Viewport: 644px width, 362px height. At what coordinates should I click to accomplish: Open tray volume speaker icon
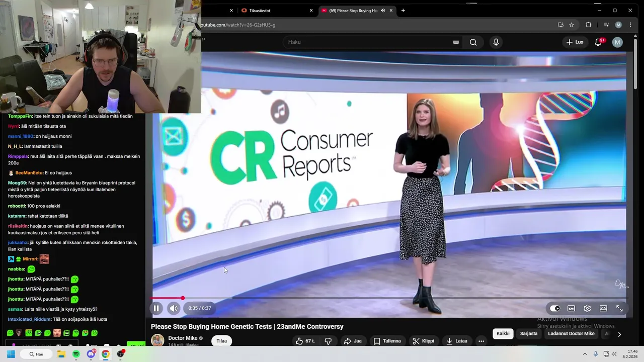(614, 354)
